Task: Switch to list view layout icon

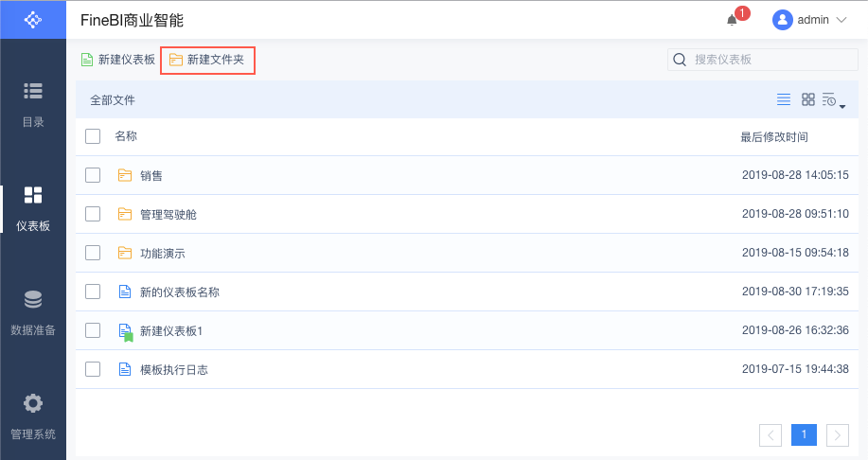Action: tap(784, 99)
